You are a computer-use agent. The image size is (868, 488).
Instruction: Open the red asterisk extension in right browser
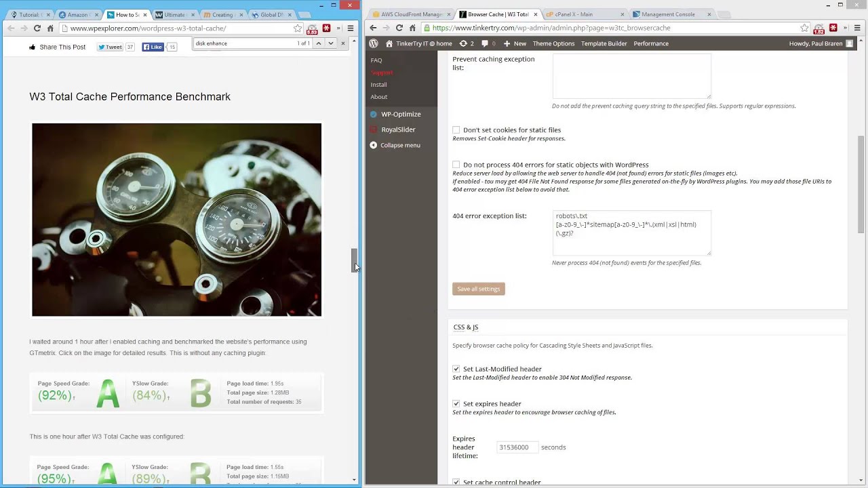833,28
